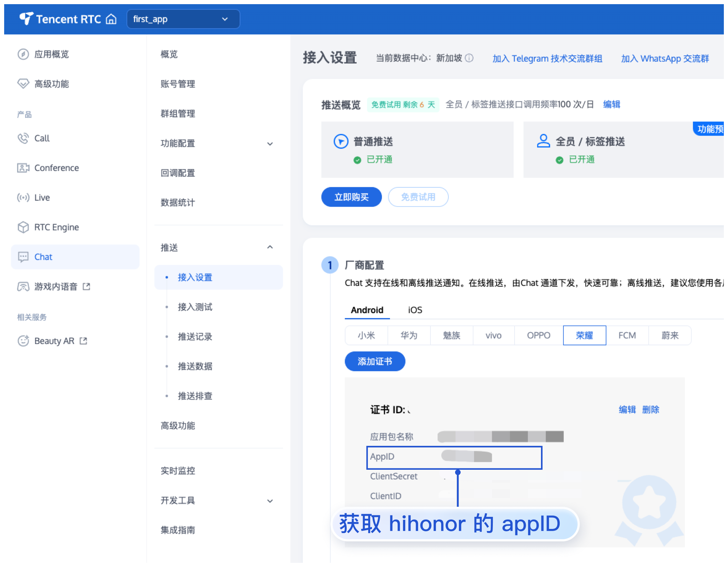This screenshot has width=728, height=567.
Task: Select the FCM vendor tab
Action: [x=627, y=335]
